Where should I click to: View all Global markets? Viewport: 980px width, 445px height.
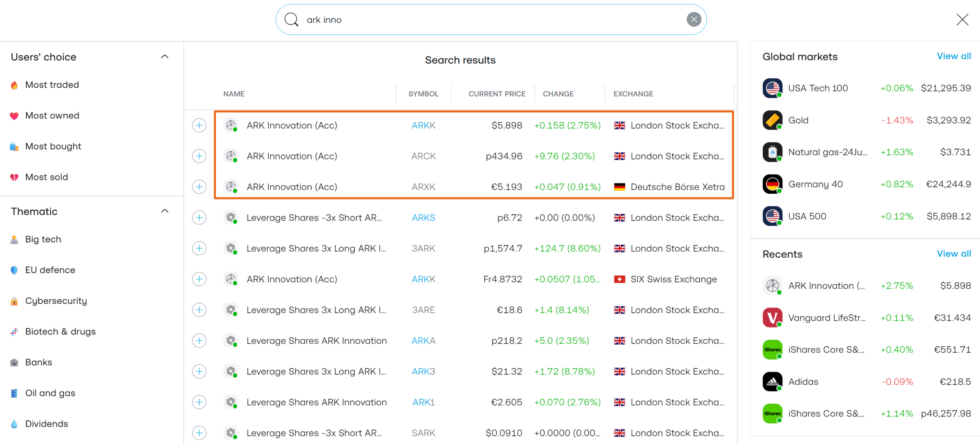pos(954,56)
